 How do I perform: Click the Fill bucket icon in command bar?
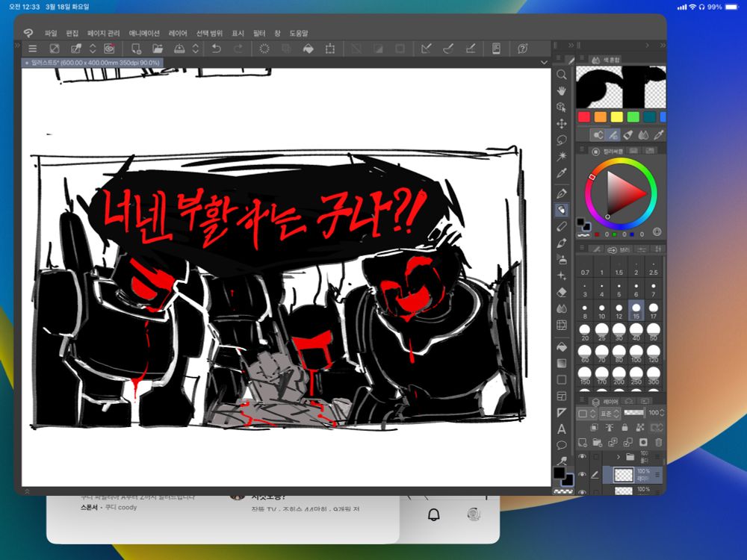(309, 48)
